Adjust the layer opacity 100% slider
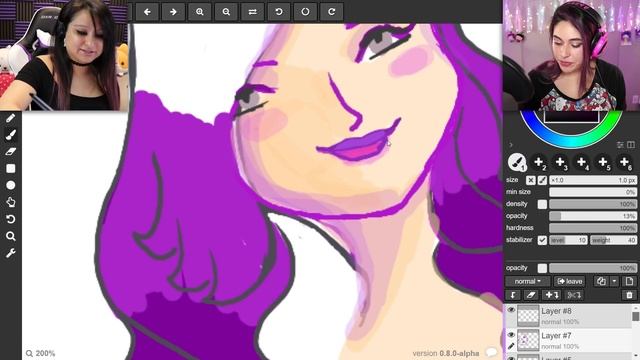The image size is (640, 360). pos(593,268)
